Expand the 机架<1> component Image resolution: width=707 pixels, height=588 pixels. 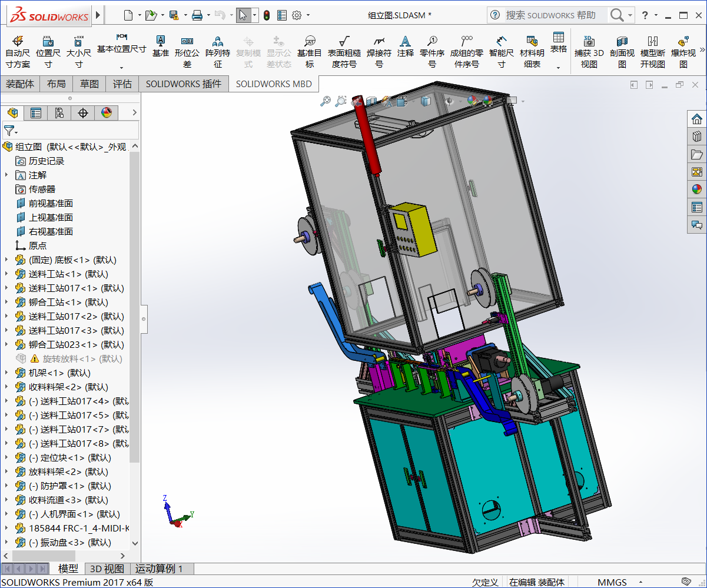6,373
